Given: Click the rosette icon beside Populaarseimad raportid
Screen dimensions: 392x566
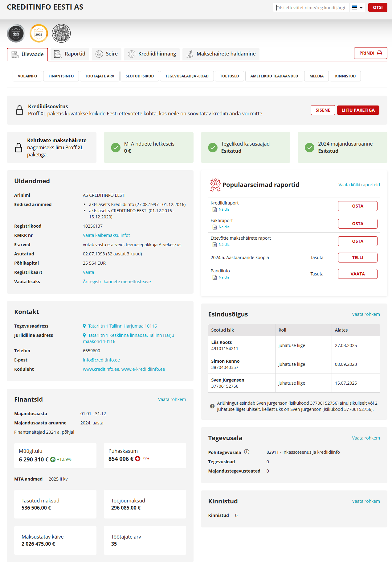Looking at the screenshot, I should click(x=215, y=184).
